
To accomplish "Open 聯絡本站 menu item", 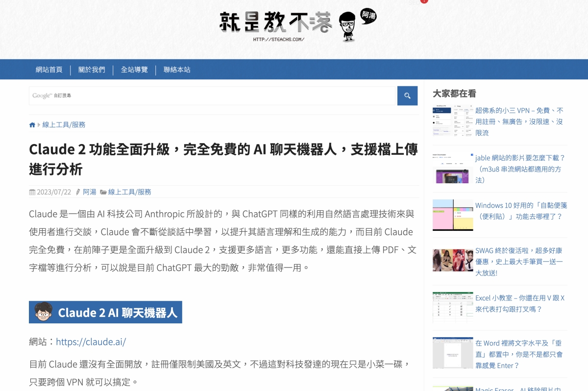I will click(177, 70).
